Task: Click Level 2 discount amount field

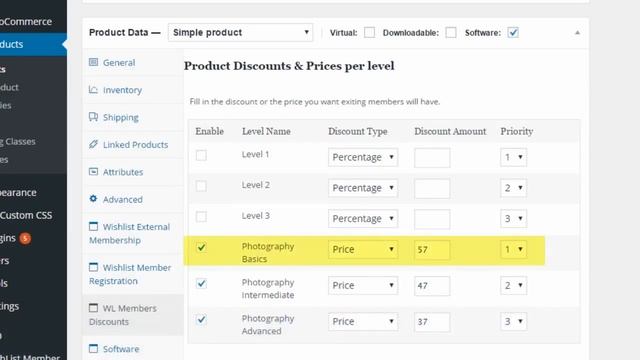Action: [432, 188]
